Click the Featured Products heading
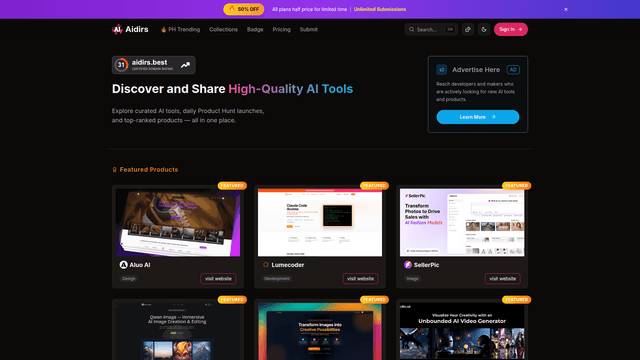Viewport: 640px width, 360px height. [149, 169]
